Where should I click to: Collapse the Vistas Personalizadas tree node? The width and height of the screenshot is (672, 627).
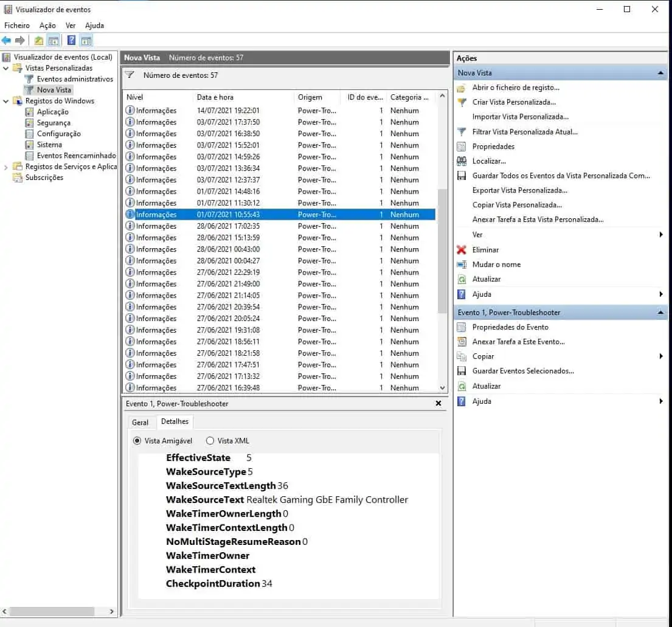[6, 68]
